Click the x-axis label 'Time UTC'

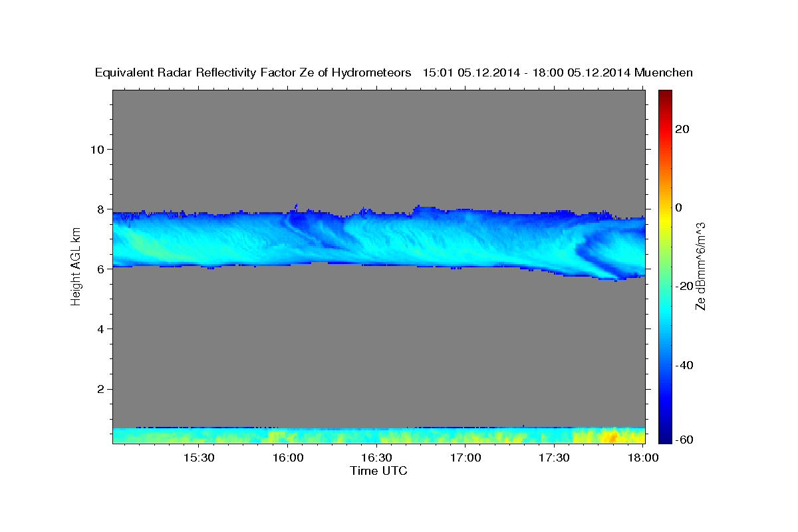click(x=378, y=471)
